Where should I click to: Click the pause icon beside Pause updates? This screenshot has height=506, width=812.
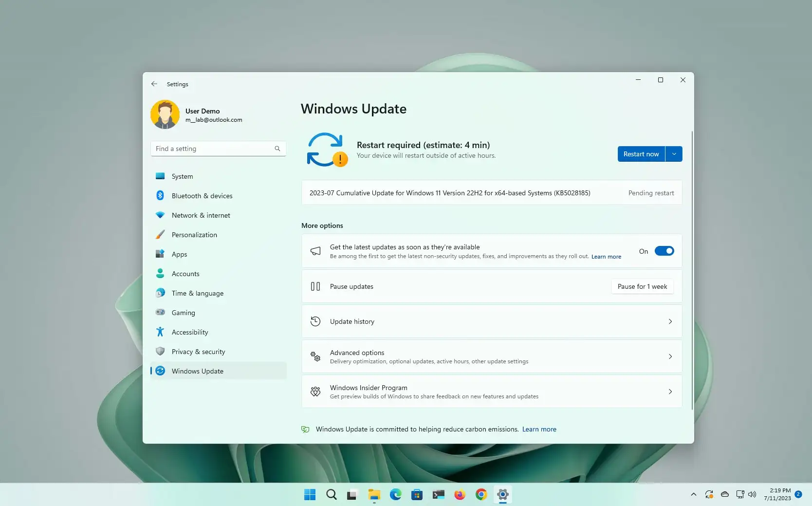pyautogui.click(x=315, y=286)
